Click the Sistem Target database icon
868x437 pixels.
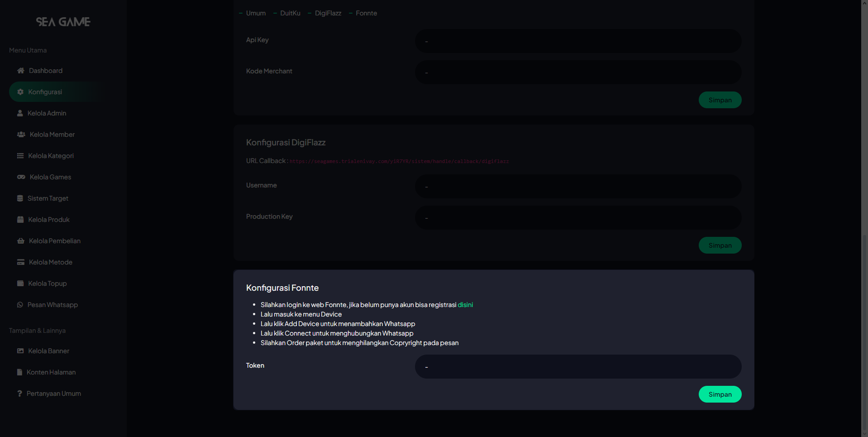click(20, 198)
